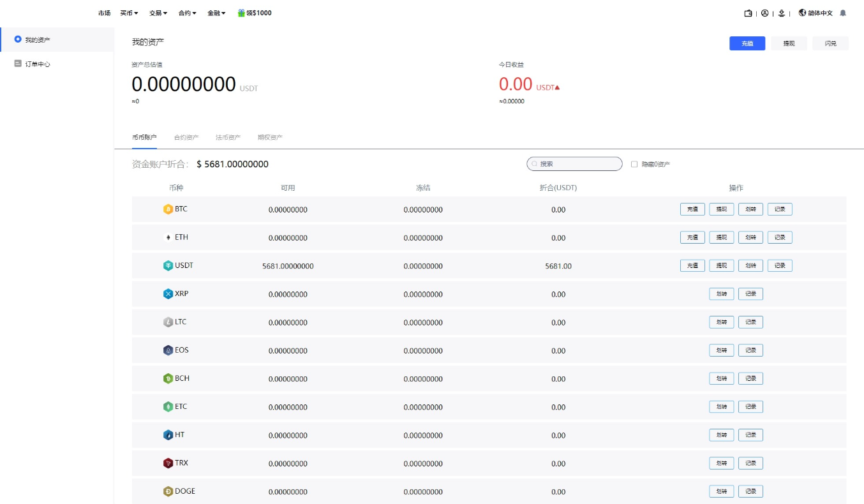Click the 订单中心 sidebar icon

[18, 64]
